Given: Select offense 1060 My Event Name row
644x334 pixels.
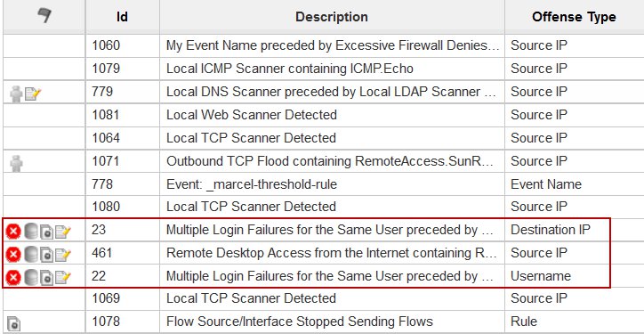Looking at the screenshot, I should [324, 45].
